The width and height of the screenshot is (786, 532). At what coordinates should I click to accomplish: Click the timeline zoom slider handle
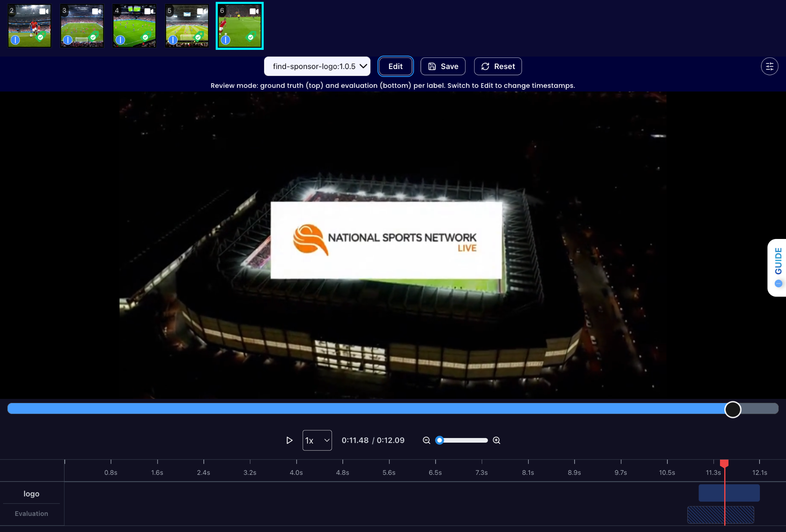(x=440, y=440)
